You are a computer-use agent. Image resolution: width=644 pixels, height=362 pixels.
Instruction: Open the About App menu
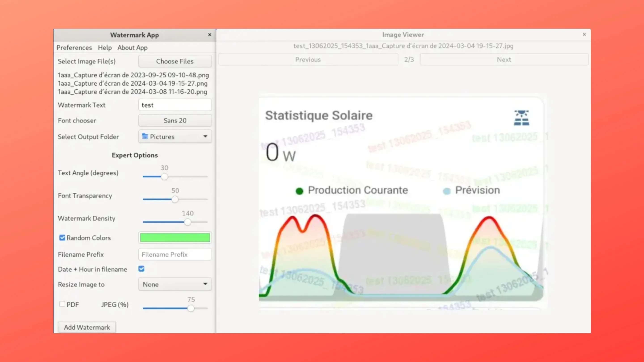point(133,47)
